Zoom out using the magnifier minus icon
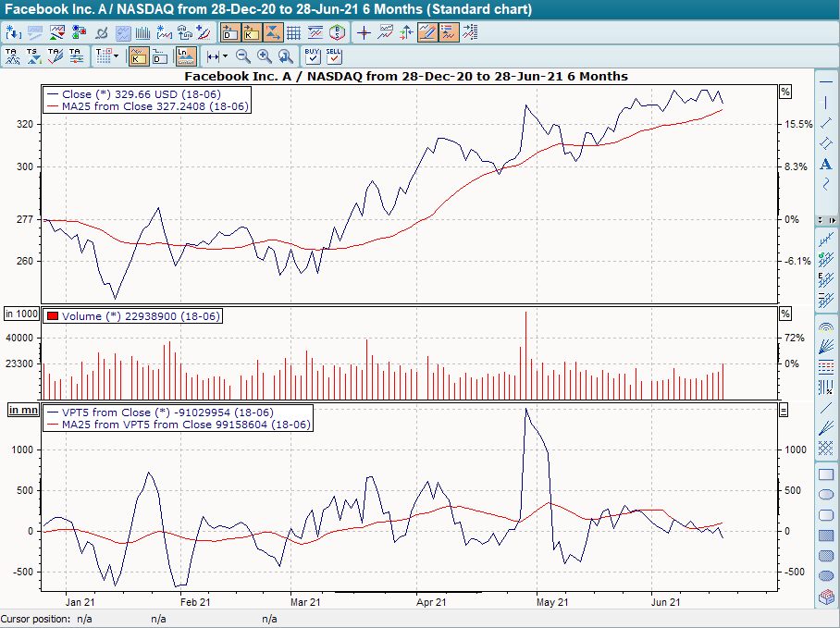 coord(243,56)
